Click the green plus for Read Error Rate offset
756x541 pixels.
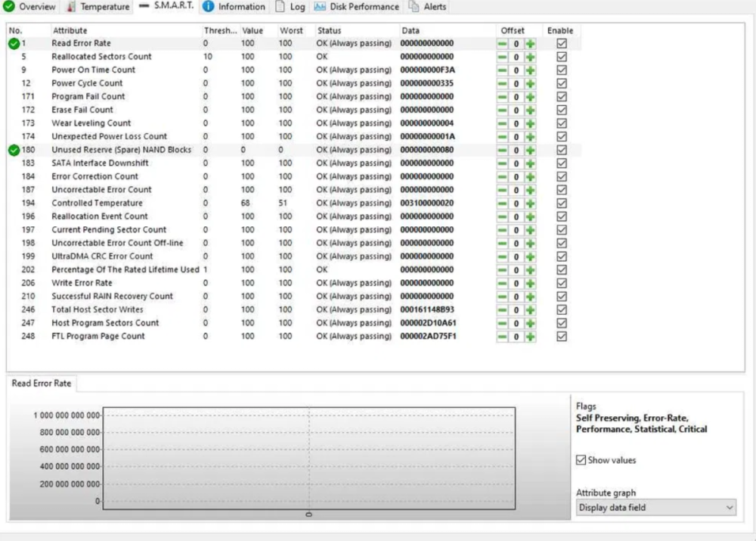530,44
